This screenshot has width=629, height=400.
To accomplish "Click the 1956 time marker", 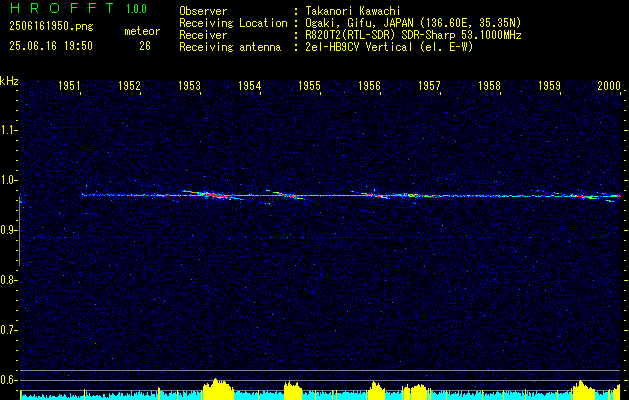I will click(x=369, y=85).
